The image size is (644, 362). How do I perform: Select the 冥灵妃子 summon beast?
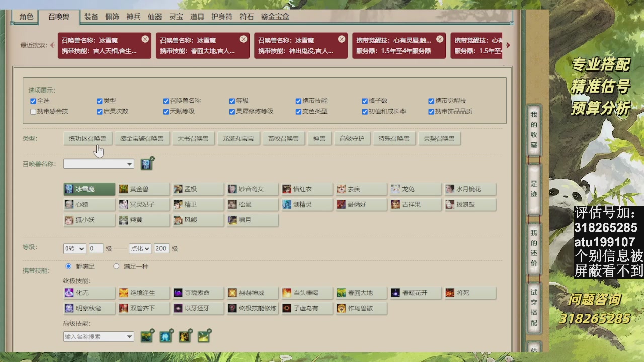pyautogui.click(x=143, y=205)
